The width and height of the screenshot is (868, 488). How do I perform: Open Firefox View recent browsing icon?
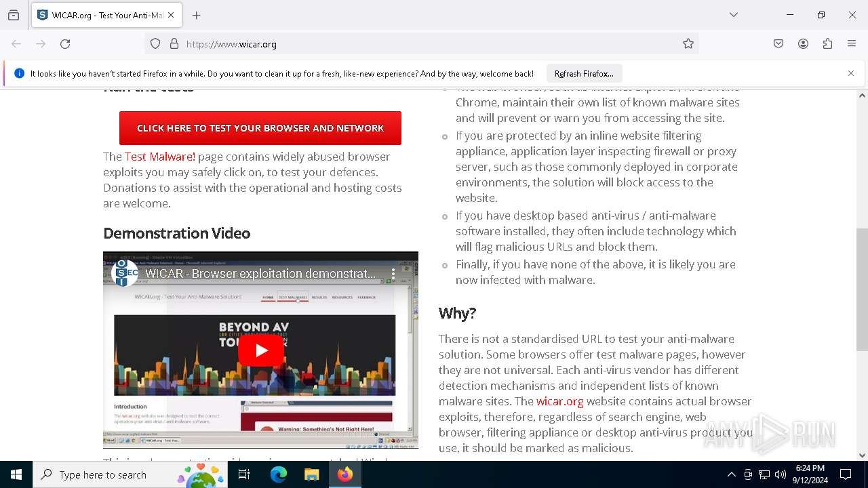[x=14, y=15]
